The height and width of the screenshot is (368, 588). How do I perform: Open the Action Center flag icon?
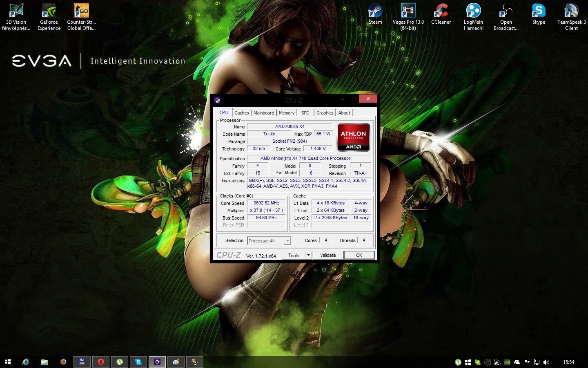click(527, 362)
